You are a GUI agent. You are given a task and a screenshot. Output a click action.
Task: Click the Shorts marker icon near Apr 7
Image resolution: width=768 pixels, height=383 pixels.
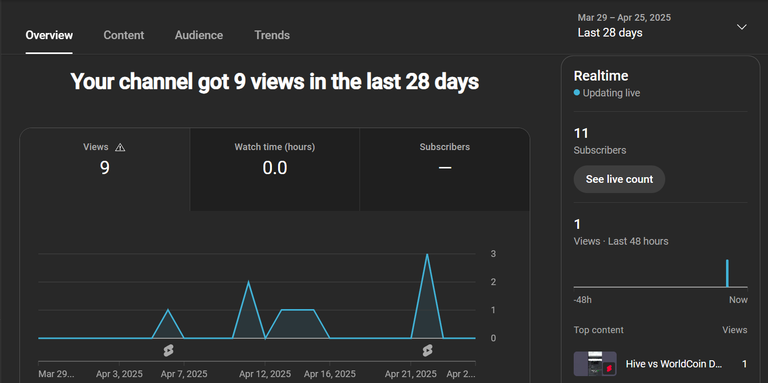pyautogui.click(x=168, y=350)
